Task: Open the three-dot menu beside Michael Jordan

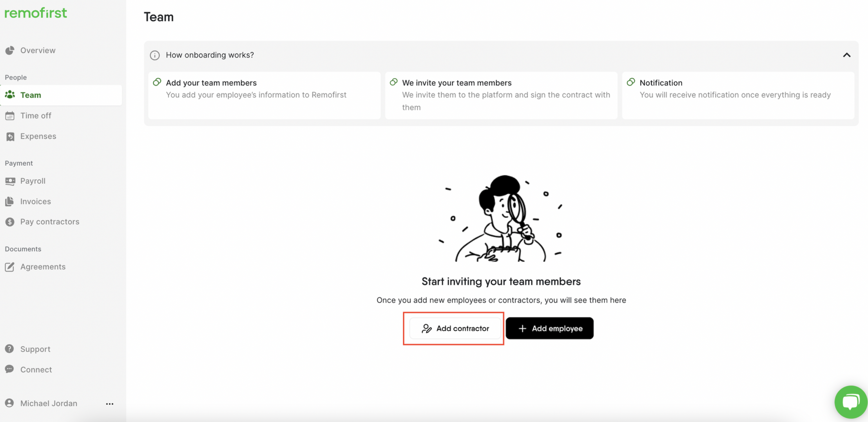Action: click(110, 403)
